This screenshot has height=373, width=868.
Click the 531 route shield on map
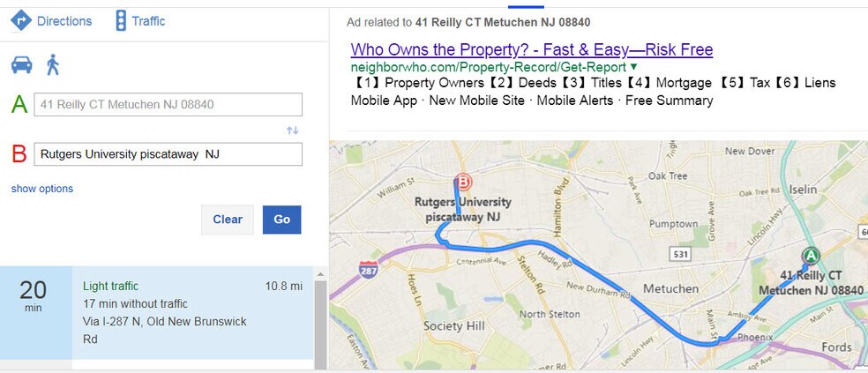[680, 255]
